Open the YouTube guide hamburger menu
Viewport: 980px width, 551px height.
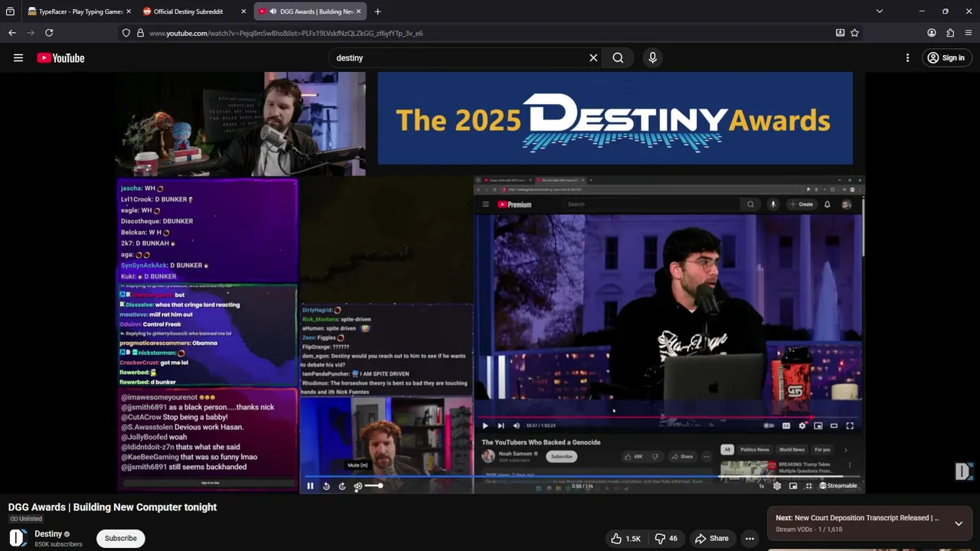click(18, 58)
